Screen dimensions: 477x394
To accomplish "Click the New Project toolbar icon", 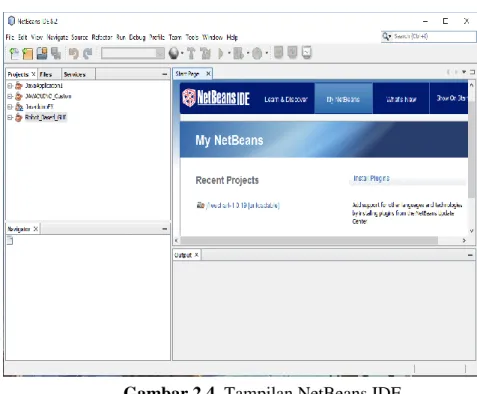I will click(28, 53).
